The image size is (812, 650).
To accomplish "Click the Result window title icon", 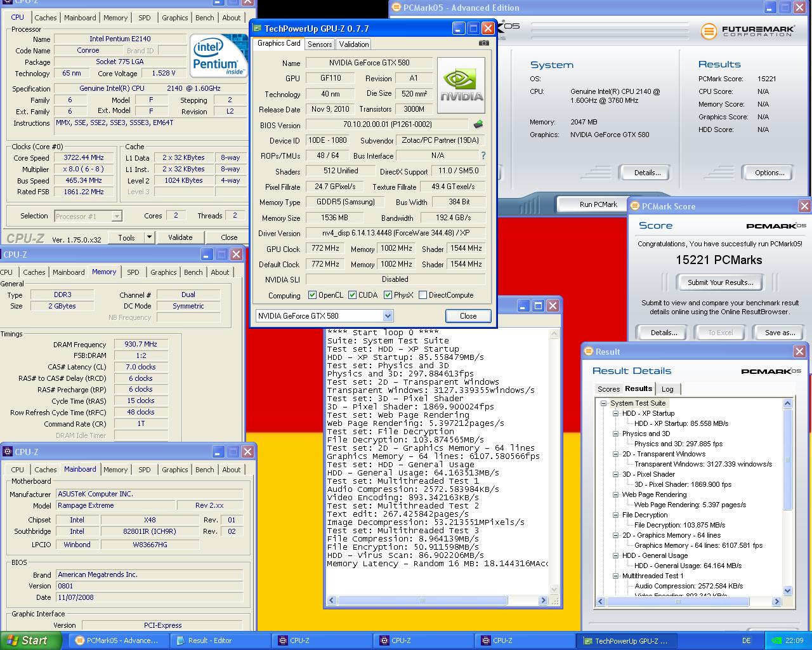I will click(588, 352).
